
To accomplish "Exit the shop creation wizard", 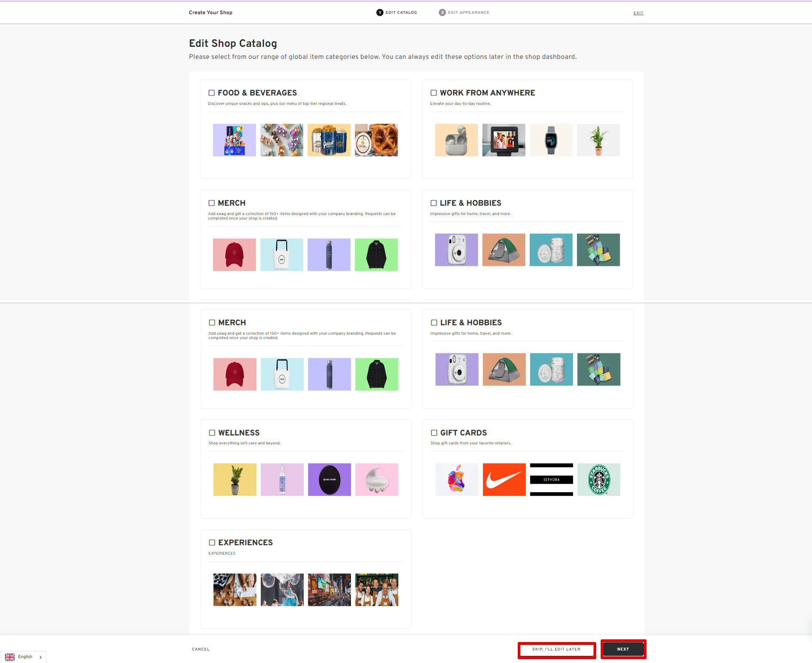I will point(638,13).
